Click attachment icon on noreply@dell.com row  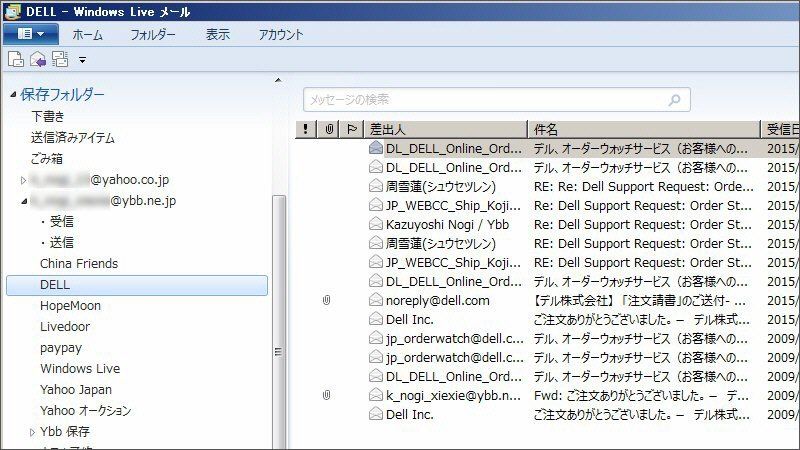(327, 300)
